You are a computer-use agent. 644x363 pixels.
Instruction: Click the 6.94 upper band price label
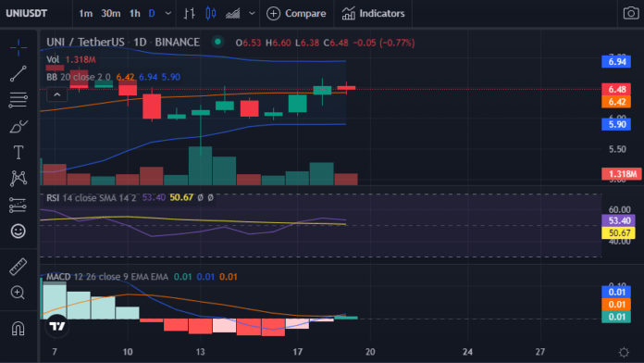point(616,62)
